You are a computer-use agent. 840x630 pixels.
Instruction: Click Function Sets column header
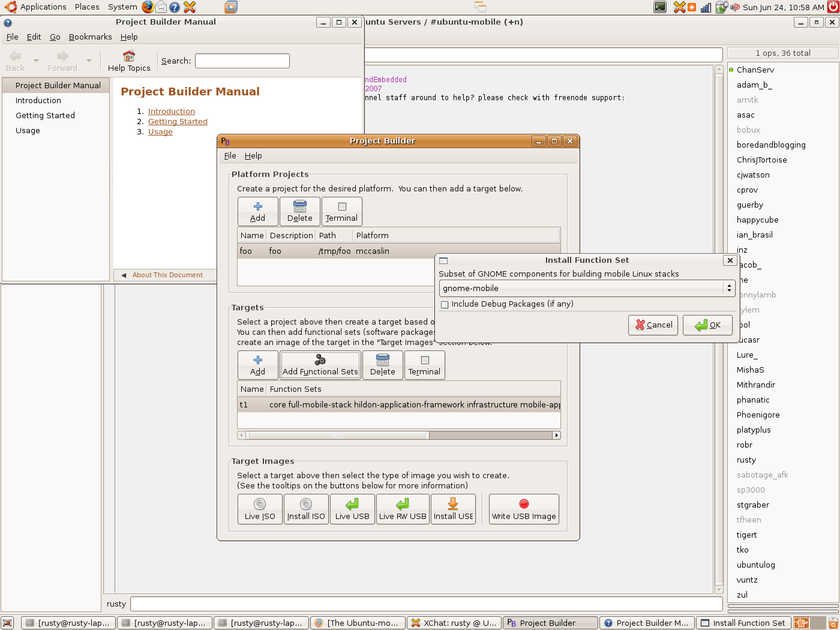pos(413,389)
